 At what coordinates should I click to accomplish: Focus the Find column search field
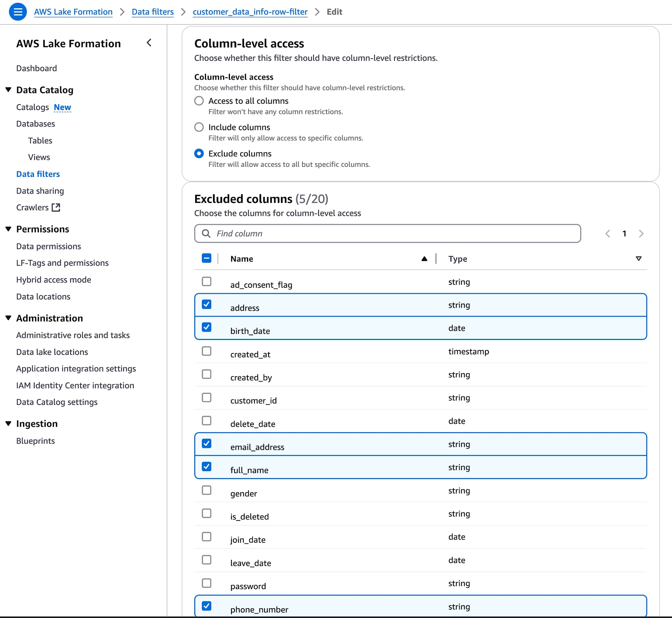[387, 233]
